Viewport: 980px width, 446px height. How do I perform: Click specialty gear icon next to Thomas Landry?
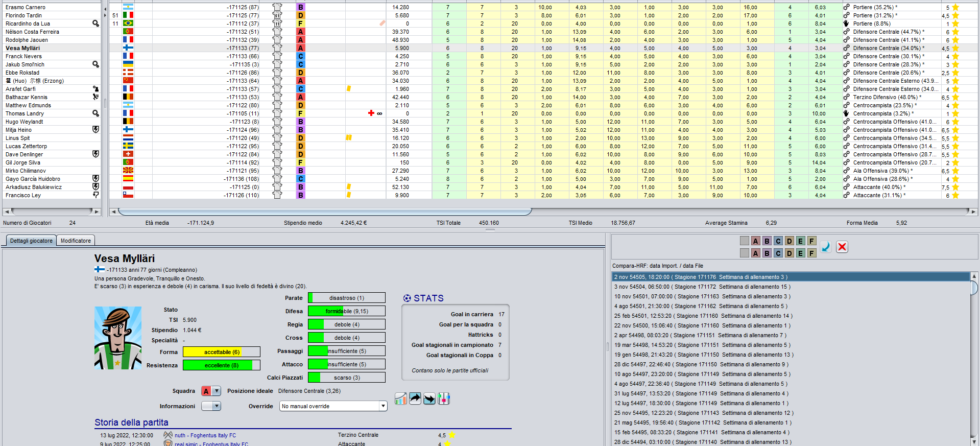[x=95, y=113]
